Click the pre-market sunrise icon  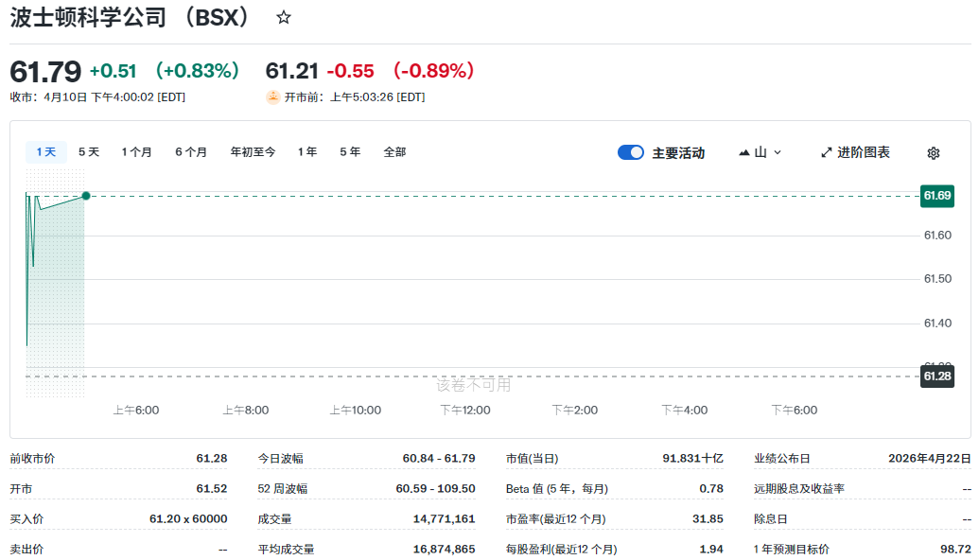(x=273, y=96)
